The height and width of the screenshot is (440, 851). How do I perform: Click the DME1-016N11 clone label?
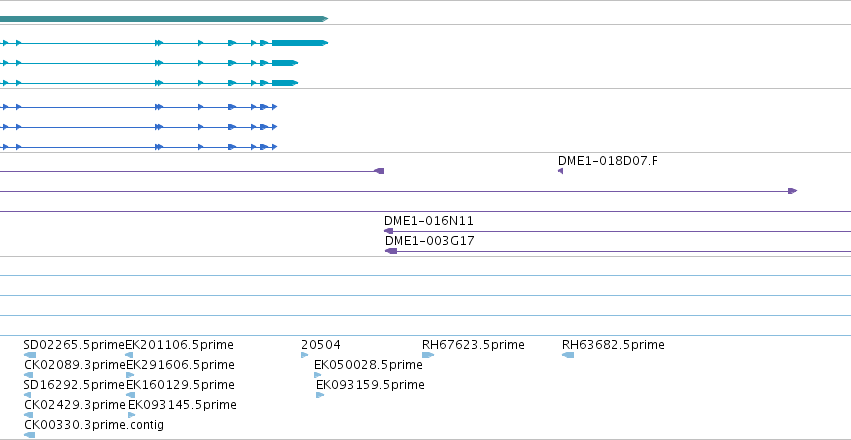point(429,221)
